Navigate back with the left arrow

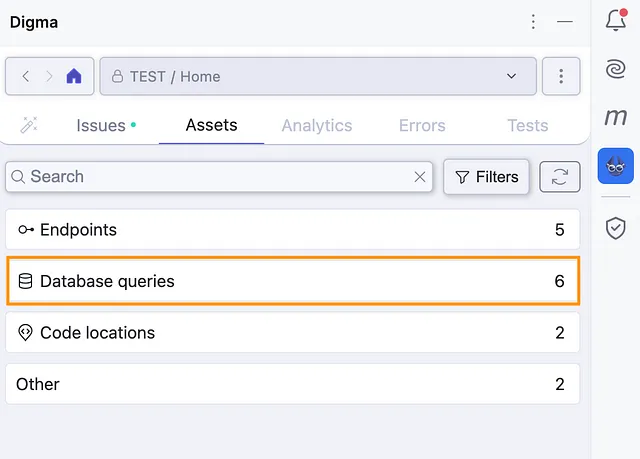[26, 76]
